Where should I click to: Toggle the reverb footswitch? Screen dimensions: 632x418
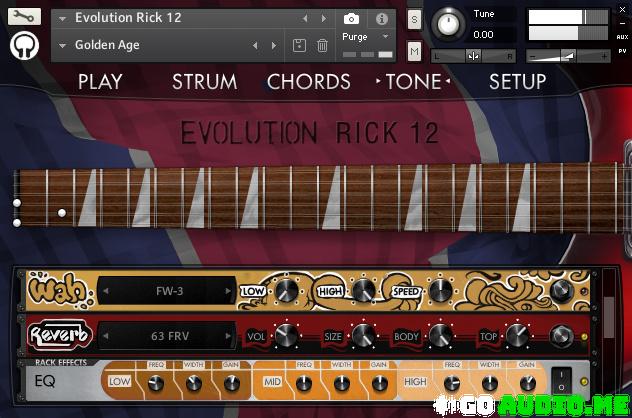pos(561,335)
